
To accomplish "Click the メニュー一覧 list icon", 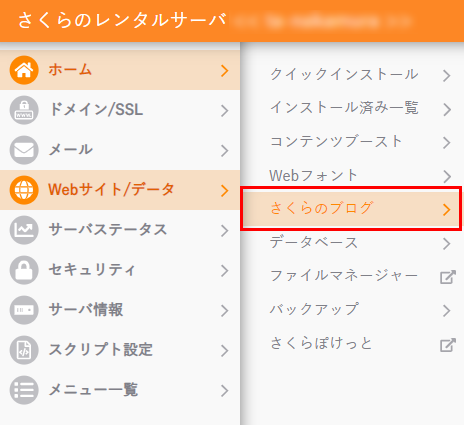I will 24,390.
